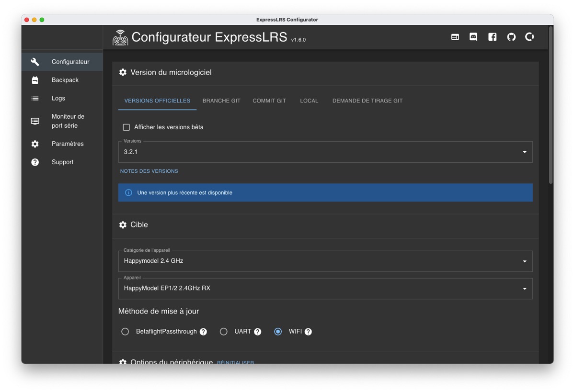Screen dimensions: 575x392
Task: Click the 'Cible' section heading text
Action: point(139,224)
